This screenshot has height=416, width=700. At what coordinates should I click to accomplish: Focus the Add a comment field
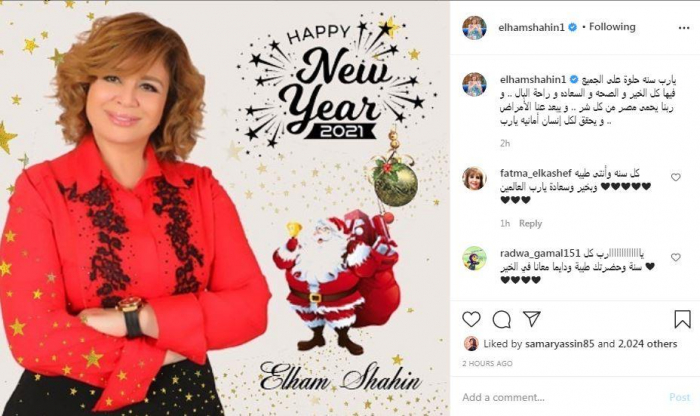point(562,397)
